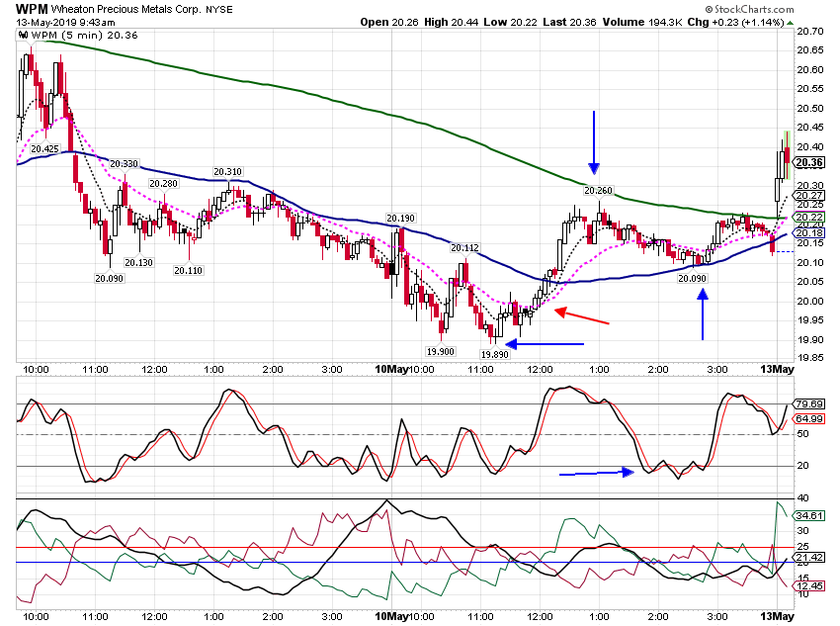840x626 pixels.
Task: Click the Open 20.26 value
Action: click(389, 22)
